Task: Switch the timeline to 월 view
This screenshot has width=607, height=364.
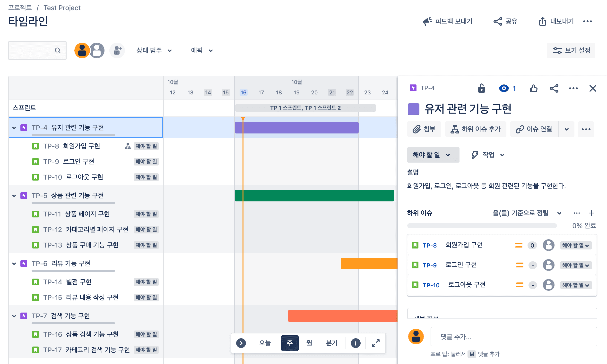Action: [309, 343]
